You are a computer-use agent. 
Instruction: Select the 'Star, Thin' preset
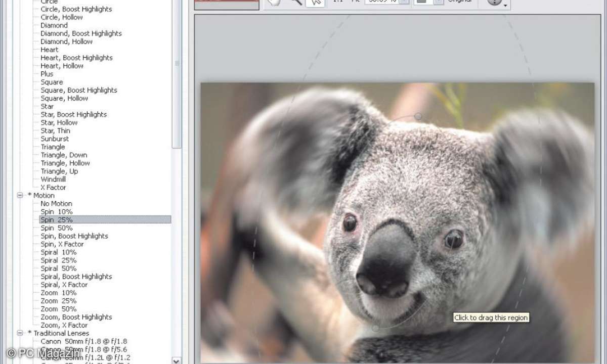[x=56, y=130]
